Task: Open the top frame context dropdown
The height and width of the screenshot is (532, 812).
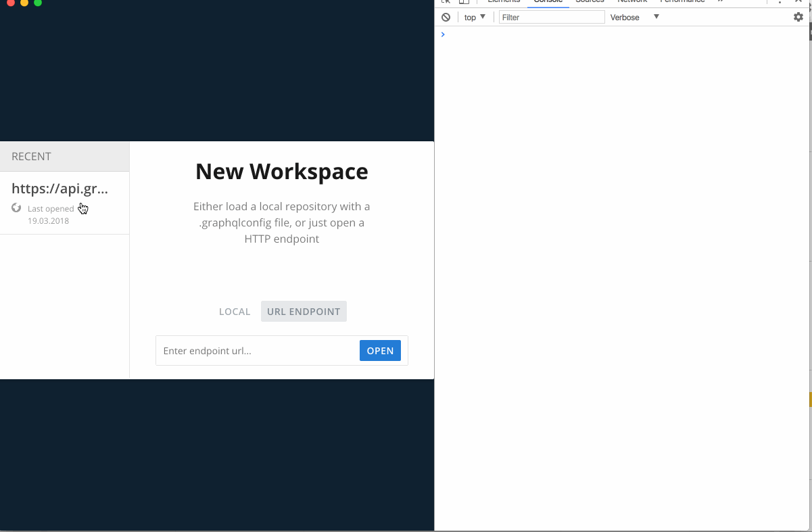Action: [x=474, y=17]
